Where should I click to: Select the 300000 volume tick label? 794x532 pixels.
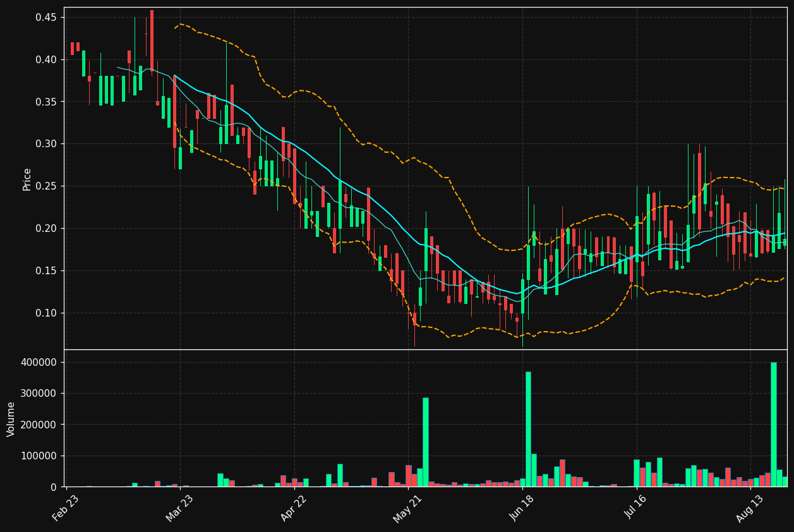[39, 394]
